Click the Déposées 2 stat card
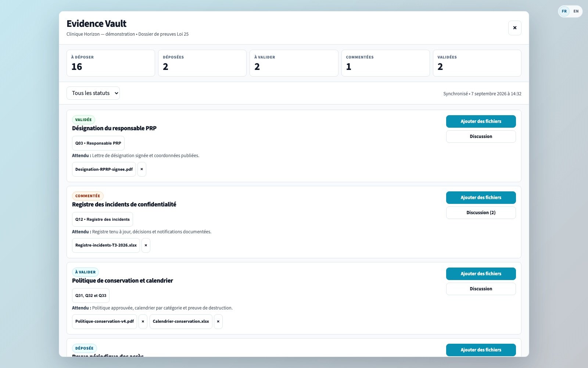 point(202,63)
